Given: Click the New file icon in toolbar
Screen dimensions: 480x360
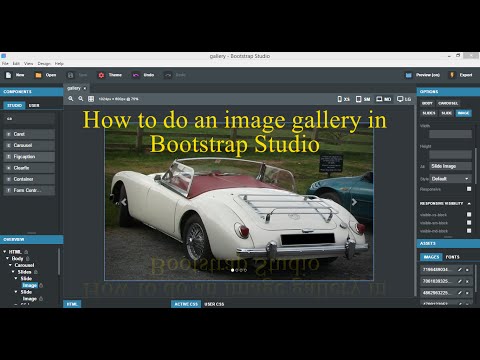Looking at the screenshot, I should pyautogui.click(x=9, y=75).
